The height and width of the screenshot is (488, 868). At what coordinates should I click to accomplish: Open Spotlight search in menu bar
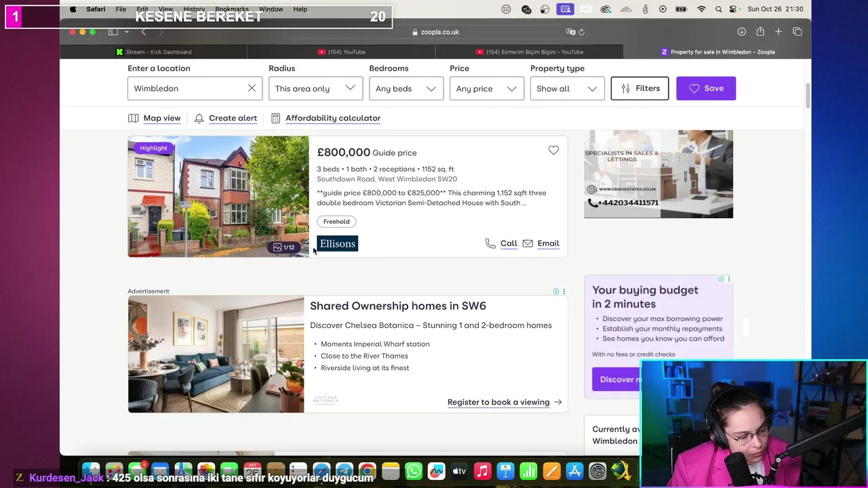pos(718,9)
